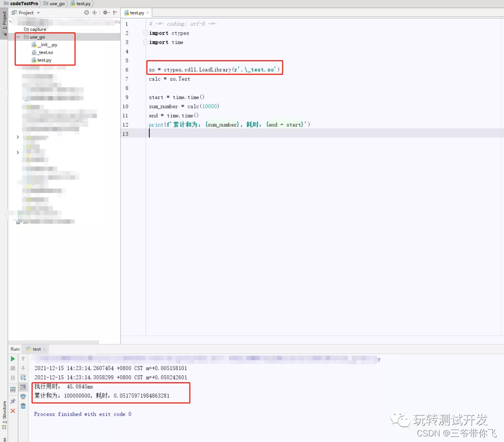
Task: Click the Print console output icon
Action: click(23, 396)
